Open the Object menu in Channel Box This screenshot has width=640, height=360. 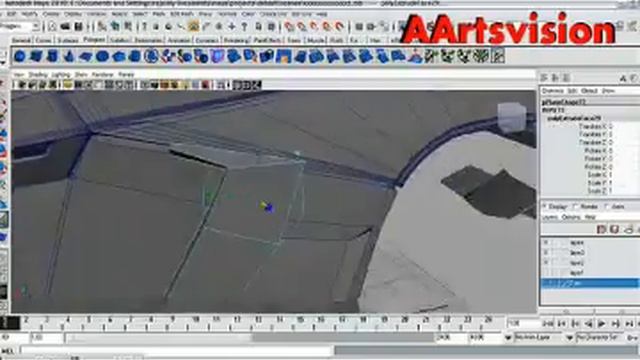click(589, 91)
